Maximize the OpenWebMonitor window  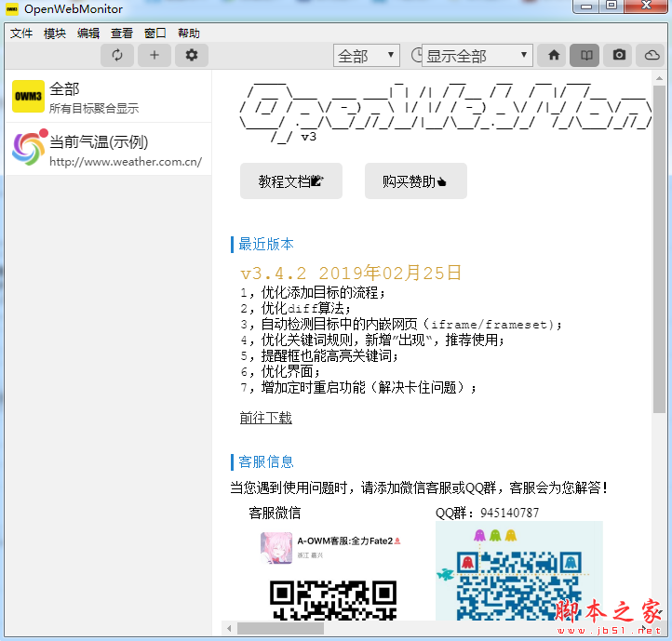point(612,6)
